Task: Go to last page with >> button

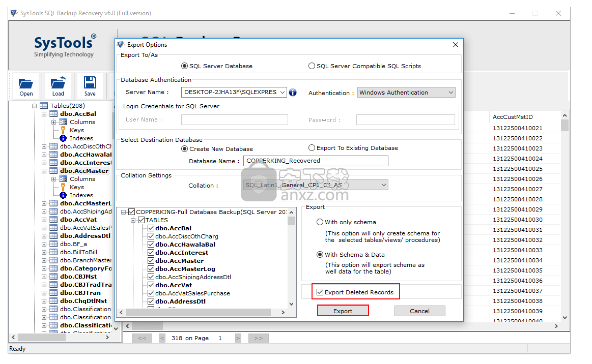Action: click(x=258, y=338)
